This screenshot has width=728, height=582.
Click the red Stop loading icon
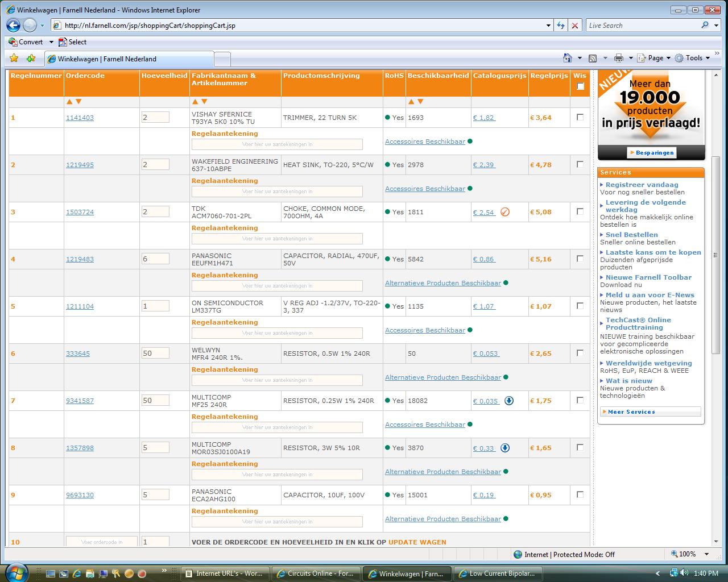[x=575, y=26]
